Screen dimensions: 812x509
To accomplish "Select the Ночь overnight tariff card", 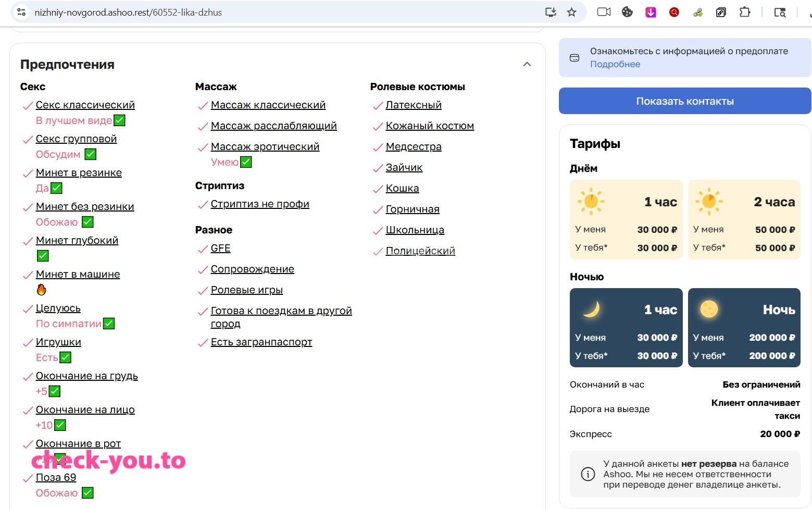I will 744,328.
